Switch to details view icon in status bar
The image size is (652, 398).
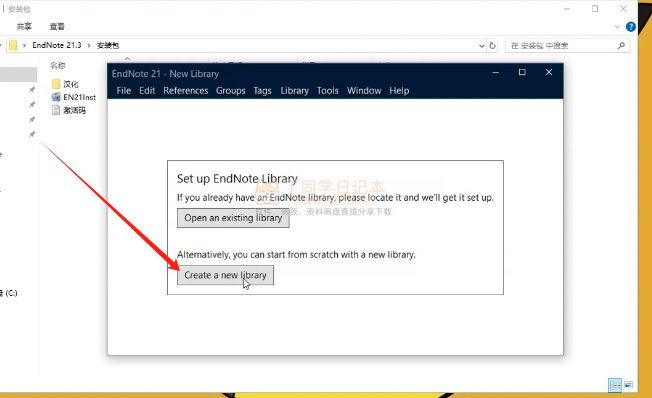[x=615, y=385]
